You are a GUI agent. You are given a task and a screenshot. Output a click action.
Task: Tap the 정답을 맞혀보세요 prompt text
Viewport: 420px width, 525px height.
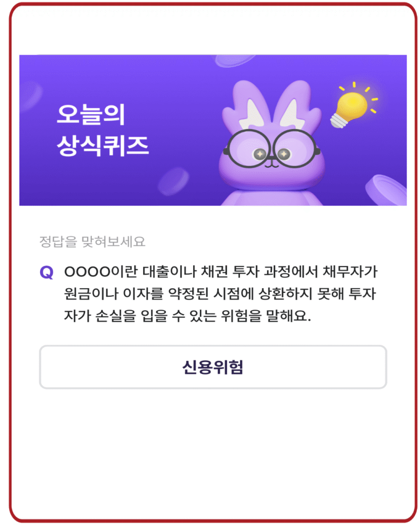click(92, 242)
